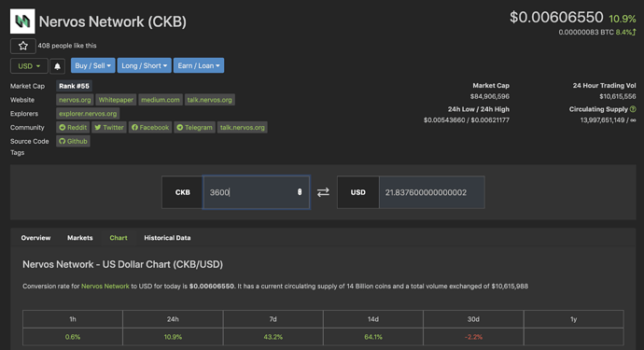Click the $84,906,596 market cap value
644x350 pixels.
coord(490,96)
